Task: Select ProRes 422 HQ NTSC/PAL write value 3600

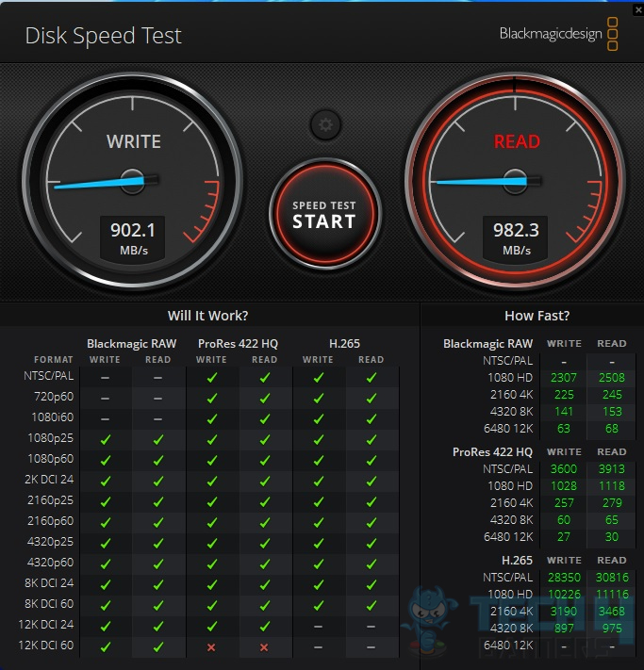Action: coord(564,469)
